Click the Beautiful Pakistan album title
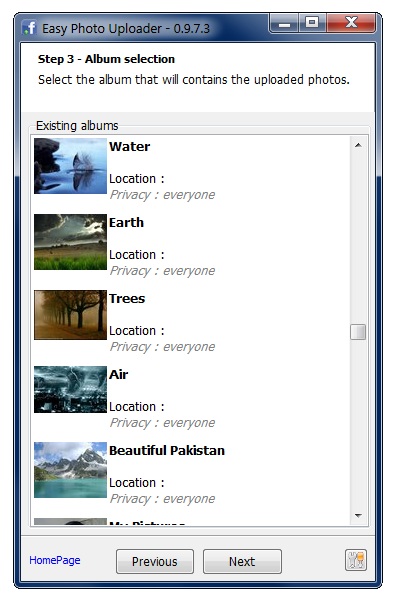Image resolution: width=401 pixels, height=608 pixels. click(167, 451)
